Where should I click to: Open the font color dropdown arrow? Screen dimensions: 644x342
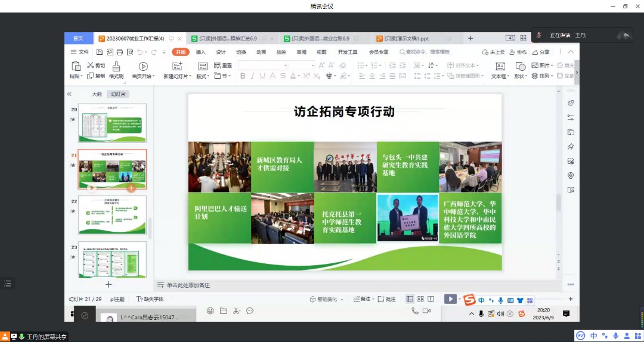click(299, 76)
